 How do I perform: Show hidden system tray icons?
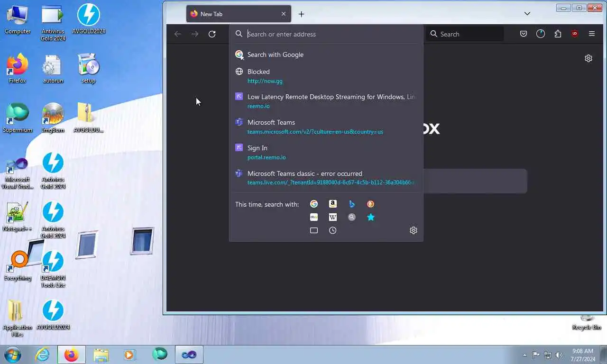[x=524, y=355]
